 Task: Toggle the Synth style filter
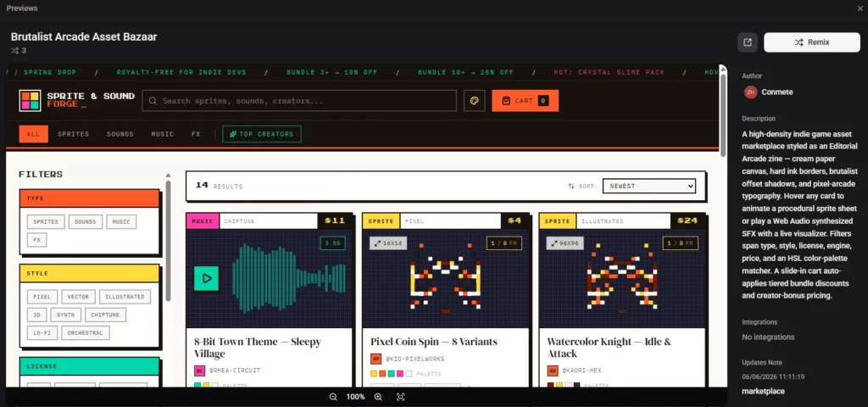(66, 315)
